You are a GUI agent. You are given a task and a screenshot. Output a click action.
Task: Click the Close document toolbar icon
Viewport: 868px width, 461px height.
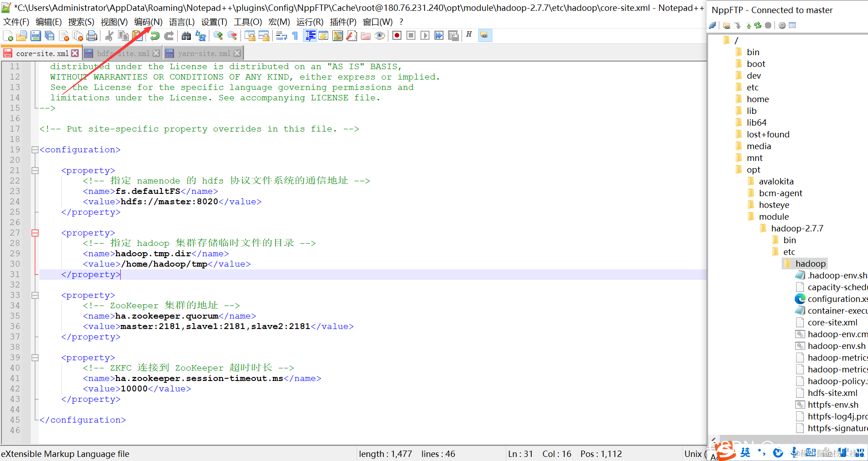click(x=64, y=36)
